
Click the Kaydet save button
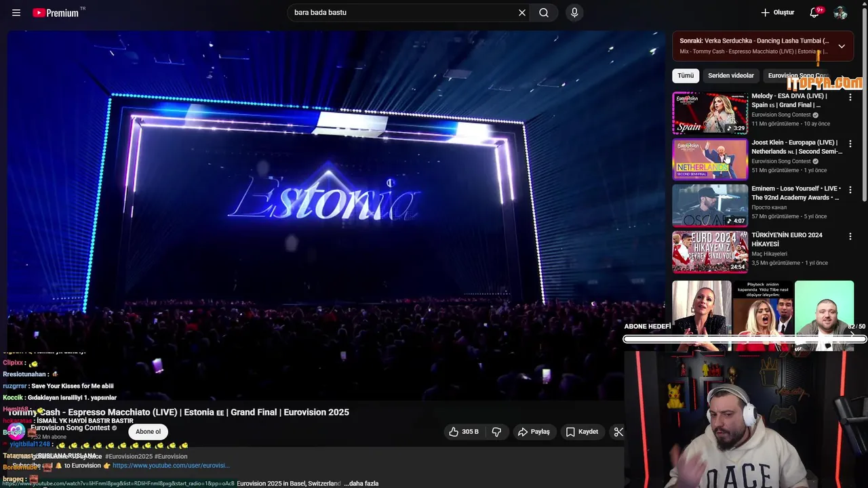(x=582, y=432)
